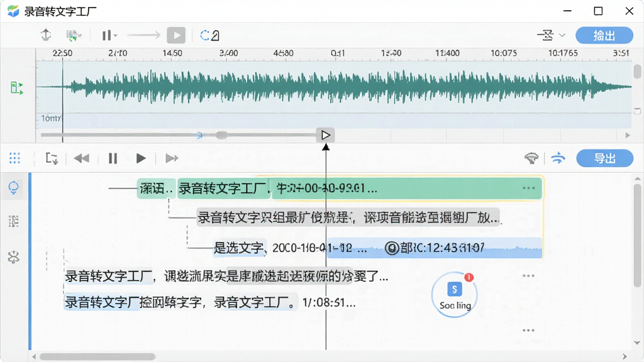644x362 pixels.
Task: Open the three-dot menu on the green segment row
Action: (528, 188)
